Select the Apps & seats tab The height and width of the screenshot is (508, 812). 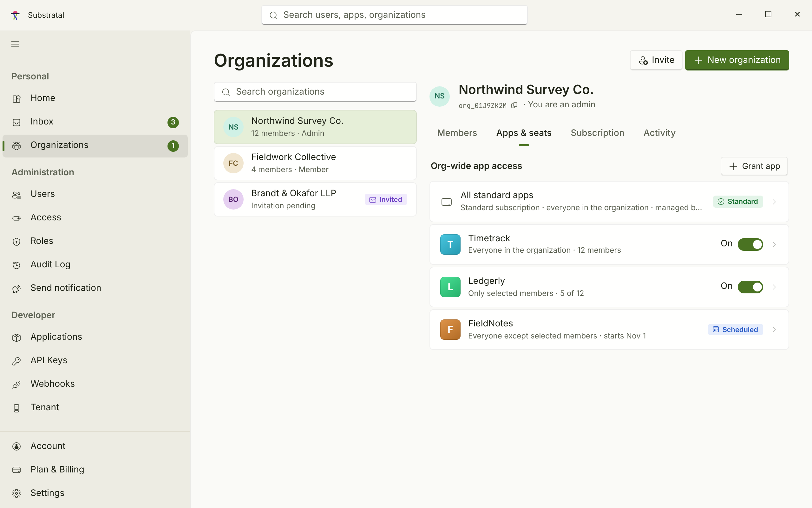pos(524,133)
